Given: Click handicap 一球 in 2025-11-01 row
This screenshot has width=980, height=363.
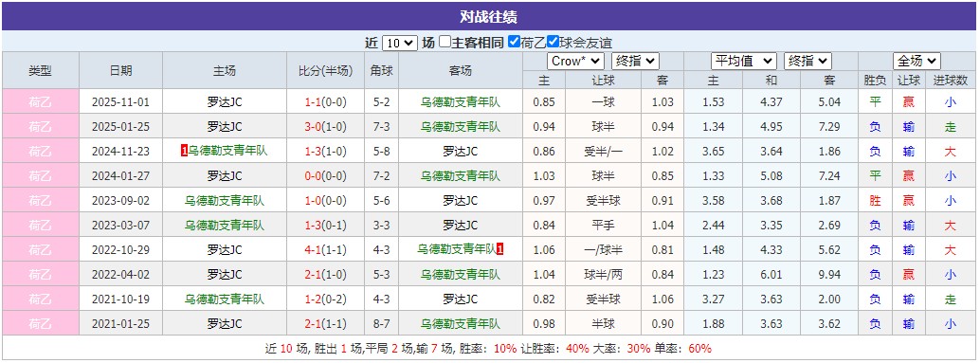Looking at the screenshot, I should [603, 101].
